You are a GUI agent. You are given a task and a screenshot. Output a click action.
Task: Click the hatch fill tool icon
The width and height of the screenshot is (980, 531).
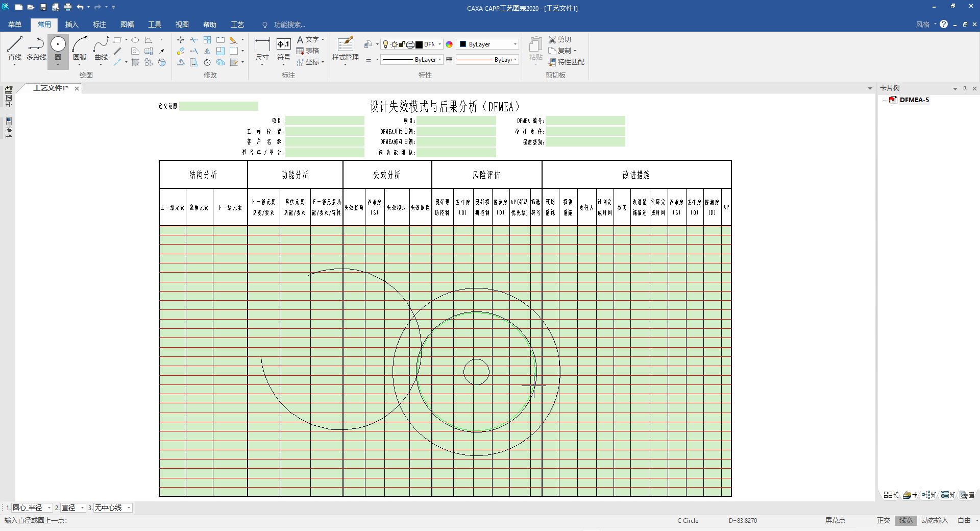tap(135, 62)
